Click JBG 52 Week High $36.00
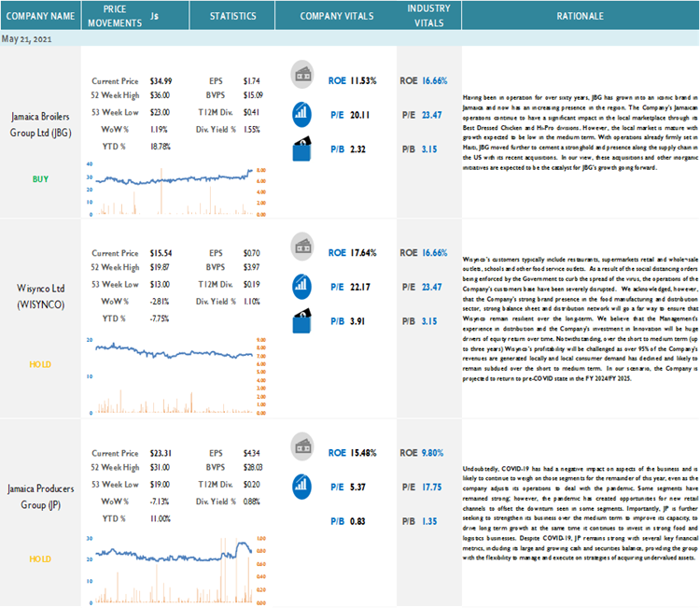The width and height of the screenshot is (700, 608). [x=160, y=95]
